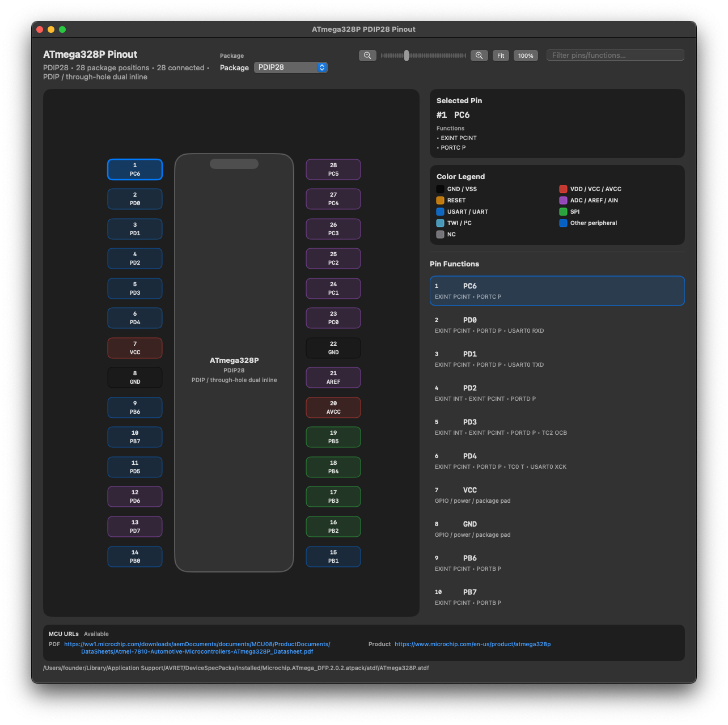Select the highlighted PC6 row in Pin Functions
Screen dimensions: 728x725
point(557,291)
